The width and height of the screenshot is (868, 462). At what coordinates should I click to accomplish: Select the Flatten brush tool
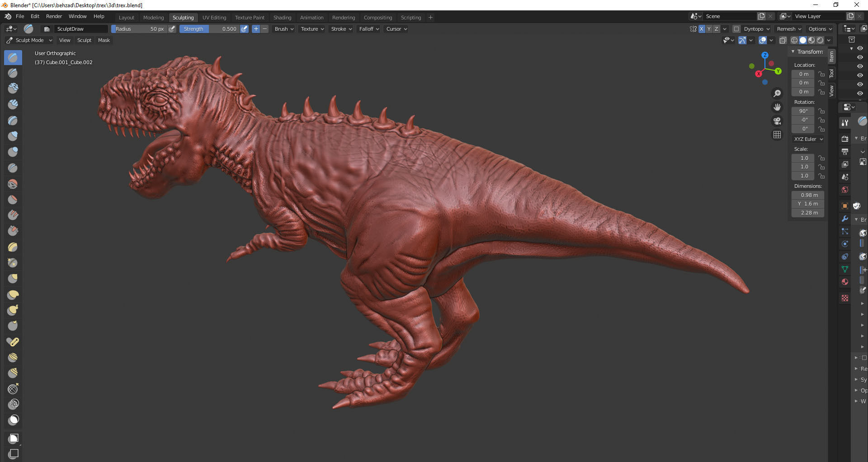(x=13, y=199)
